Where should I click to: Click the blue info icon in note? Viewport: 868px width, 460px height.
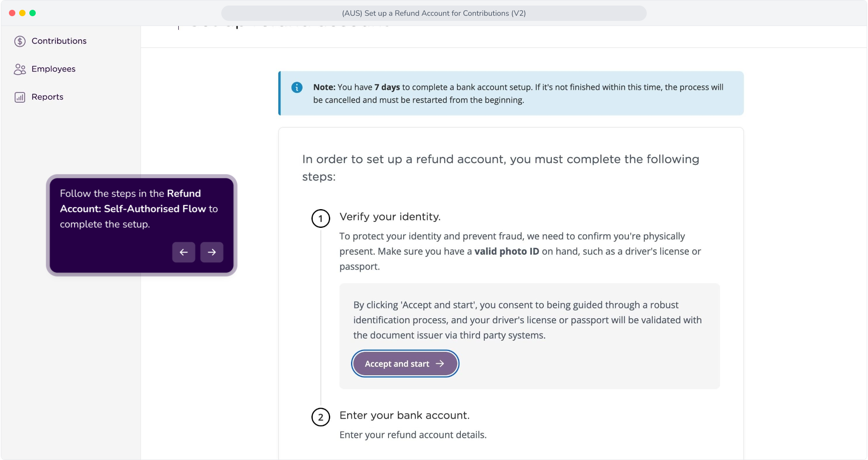tap(297, 87)
